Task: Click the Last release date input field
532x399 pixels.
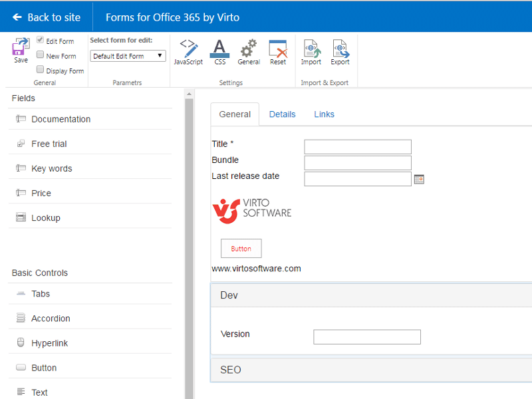Action: [358, 179]
